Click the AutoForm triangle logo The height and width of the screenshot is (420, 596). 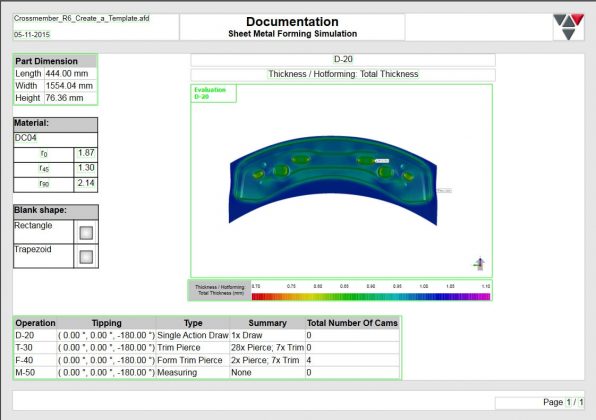(x=568, y=27)
